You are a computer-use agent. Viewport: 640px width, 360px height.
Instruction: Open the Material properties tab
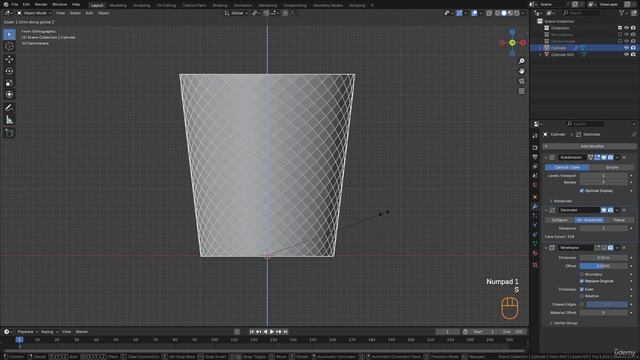535,253
